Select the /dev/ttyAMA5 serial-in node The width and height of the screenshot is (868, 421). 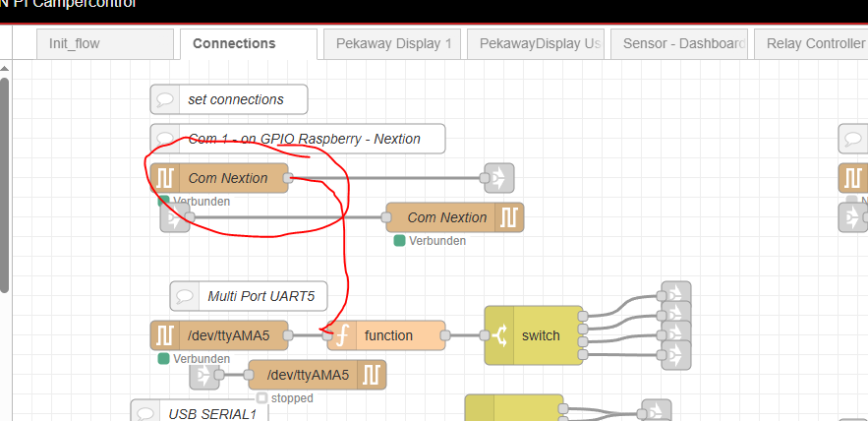pyautogui.click(x=219, y=335)
